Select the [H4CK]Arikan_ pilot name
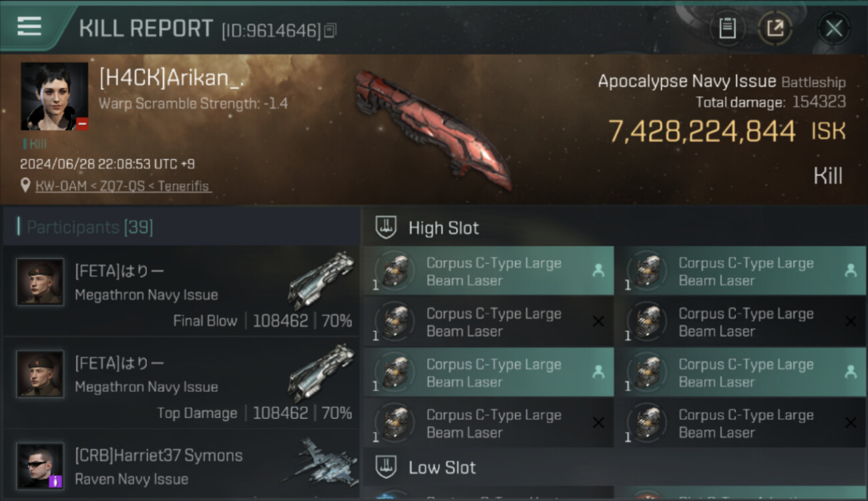868x501 pixels. (171, 79)
